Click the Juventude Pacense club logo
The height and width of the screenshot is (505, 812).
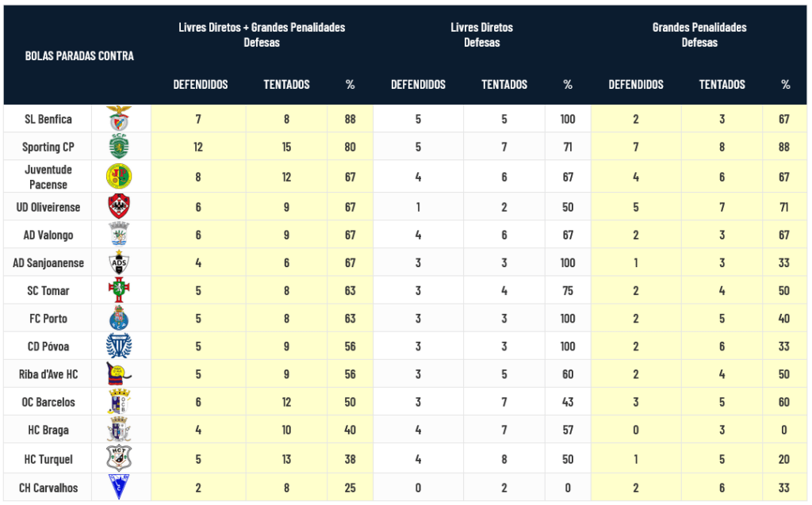point(119,176)
